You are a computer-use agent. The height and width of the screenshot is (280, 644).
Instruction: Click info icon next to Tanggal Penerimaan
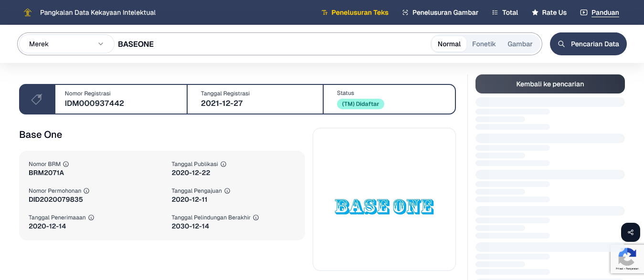pos(91,218)
